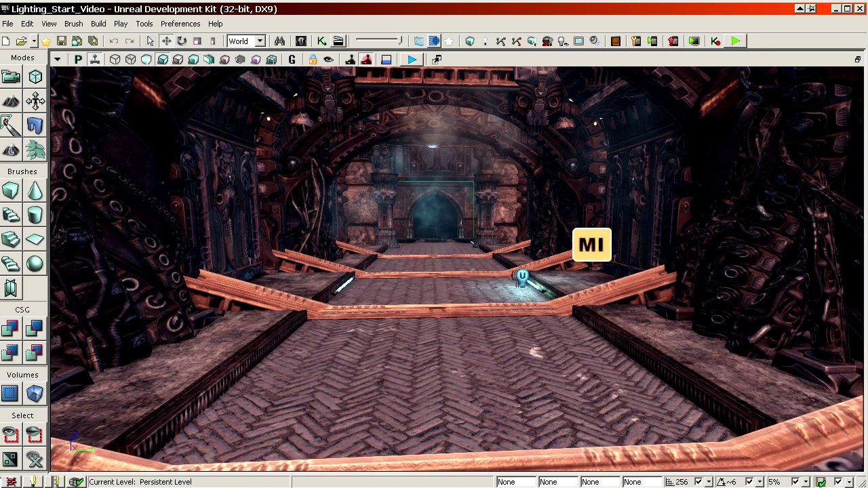868x488 pixels.
Task: Toggle viewport lock padlock icon
Action: pyautogui.click(x=313, y=60)
